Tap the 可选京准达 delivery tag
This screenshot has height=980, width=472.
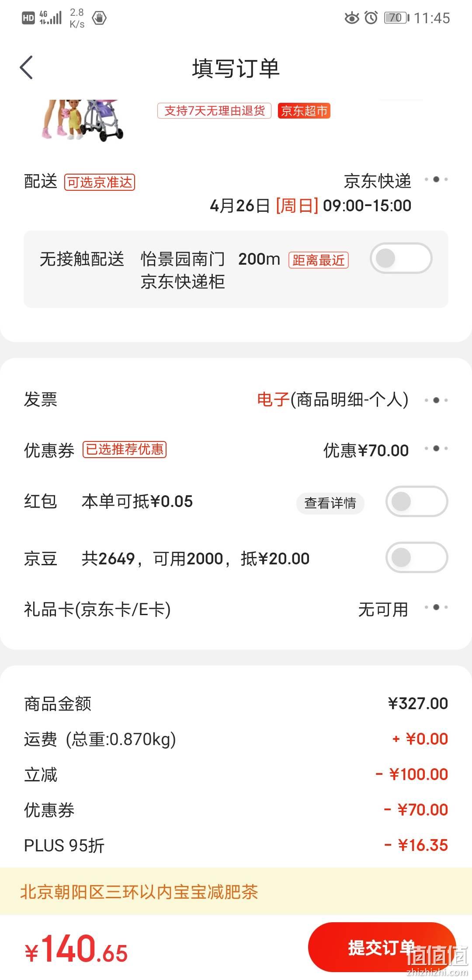pyautogui.click(x=100, y=182)
